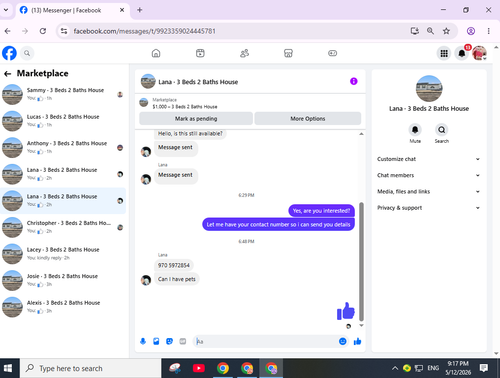Click chat scroll up arrow
Screen dimensions: 500x378
[x=361, y=134]
